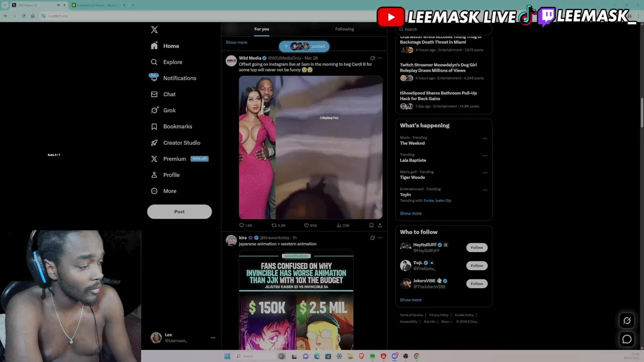Viewport: 644px width, 362px height.
Task: Open Chat in the sidebar
Action: tap(163, 94)
